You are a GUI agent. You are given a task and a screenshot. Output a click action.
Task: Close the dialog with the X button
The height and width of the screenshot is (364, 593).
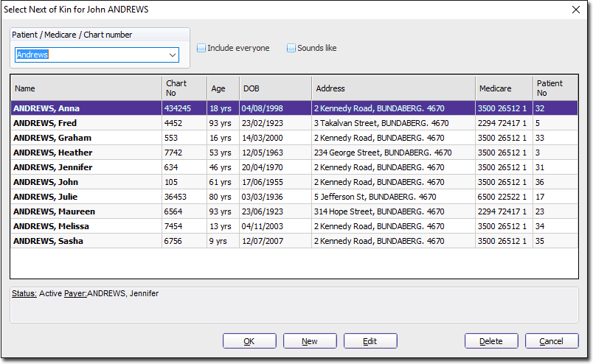(576, 10)
